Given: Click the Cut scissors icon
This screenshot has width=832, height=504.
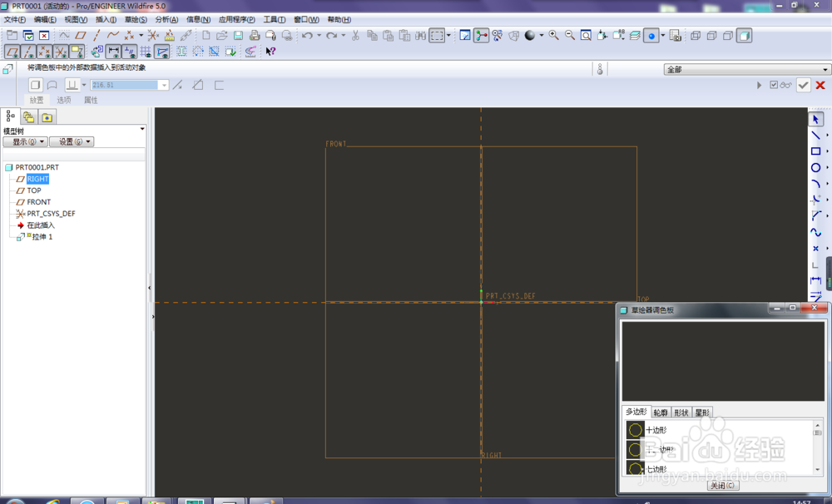Looking at the screenshot, I should pos(355,36).
